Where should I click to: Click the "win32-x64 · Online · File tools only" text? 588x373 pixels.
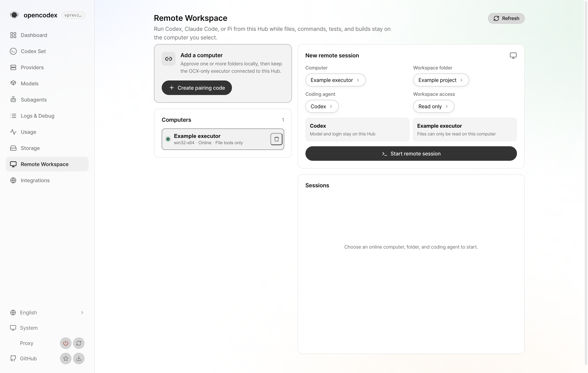(x=208, y=143)
